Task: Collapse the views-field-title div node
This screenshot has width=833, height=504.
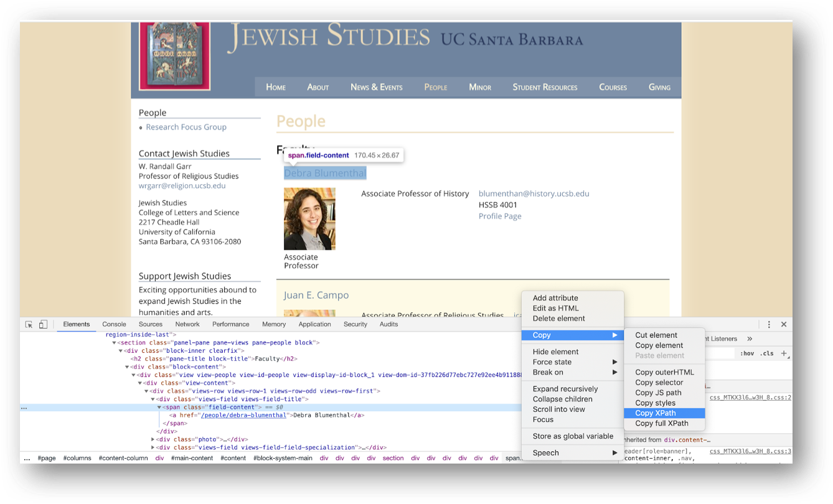Action: [x=153, y=399]
